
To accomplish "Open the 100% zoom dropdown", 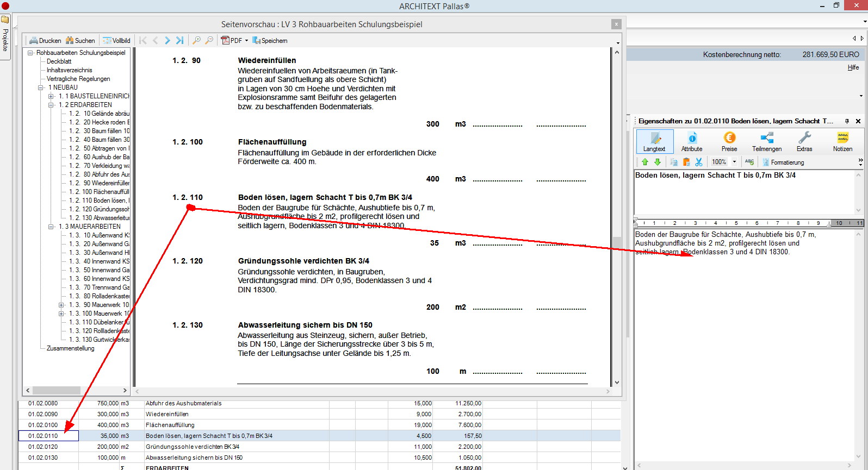I will coord(734,162).
